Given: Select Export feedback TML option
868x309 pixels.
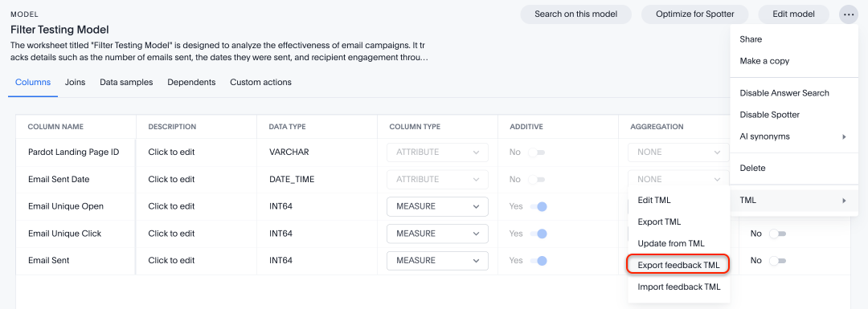Looking at the screenshot, I should (x=678, y=265).
